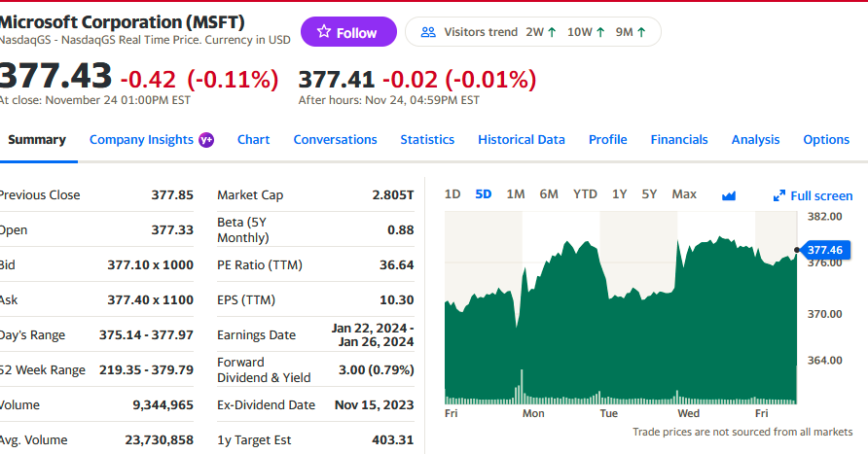Click the Full screen expand arrows icon

click(778, 195)
